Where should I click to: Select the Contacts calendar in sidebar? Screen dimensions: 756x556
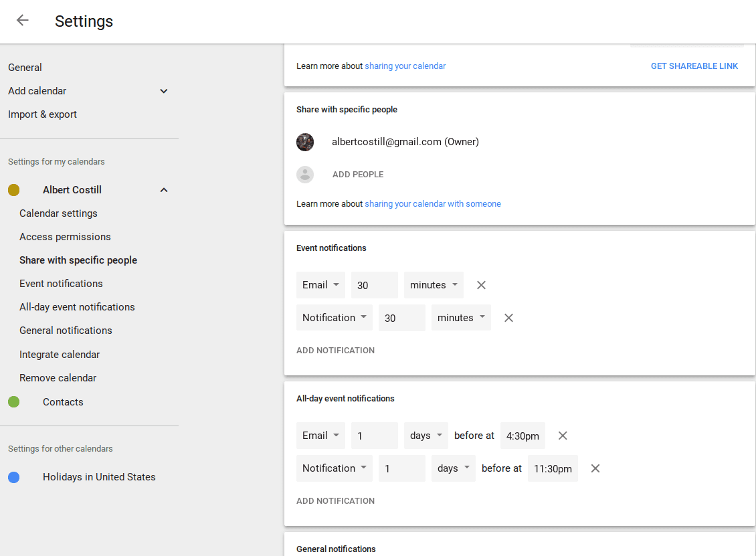coord(63,401)
